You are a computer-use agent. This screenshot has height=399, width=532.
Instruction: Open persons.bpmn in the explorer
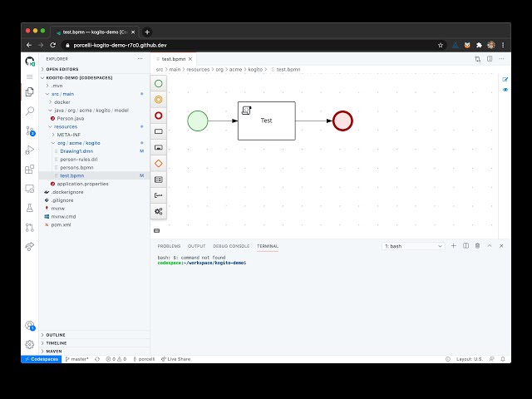pos(94,167)
